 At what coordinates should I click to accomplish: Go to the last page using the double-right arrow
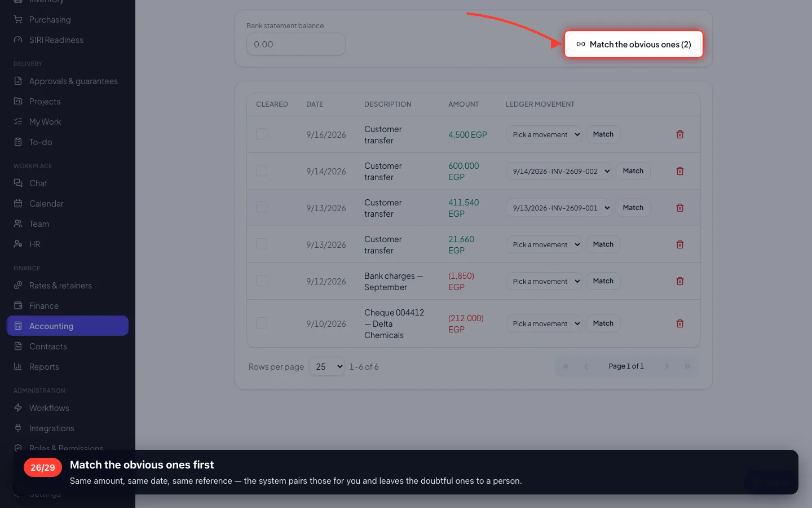687,366
